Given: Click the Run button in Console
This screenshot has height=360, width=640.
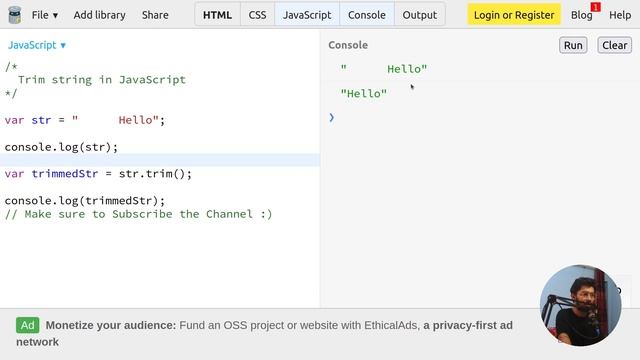Looking at the screenshot, I should 573,45.
